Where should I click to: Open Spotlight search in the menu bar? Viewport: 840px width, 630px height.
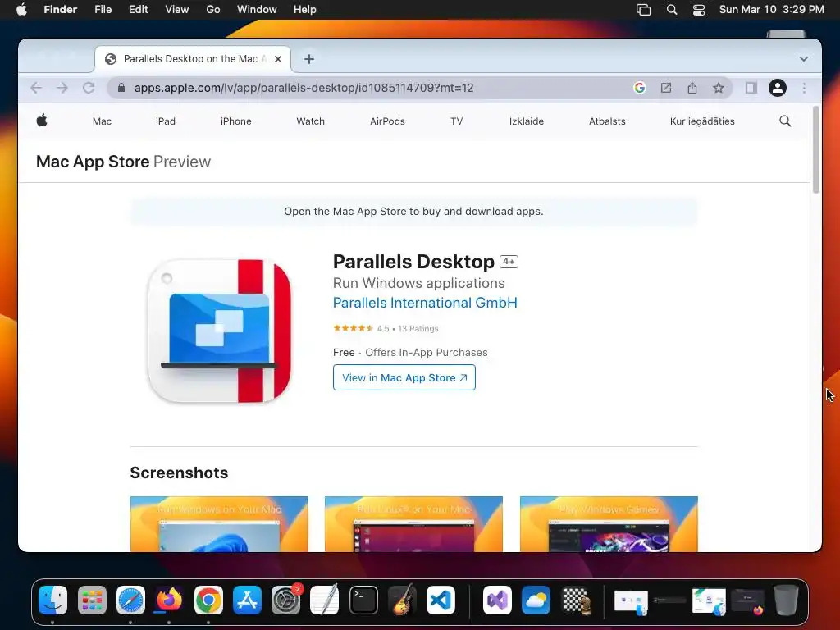click(x=672, y=9)
